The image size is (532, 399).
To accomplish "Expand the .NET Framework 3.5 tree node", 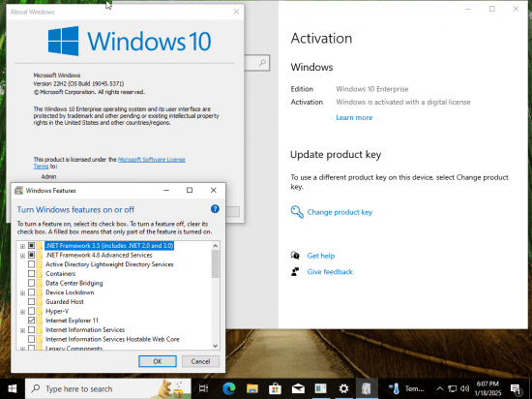I will pos(22,246).
